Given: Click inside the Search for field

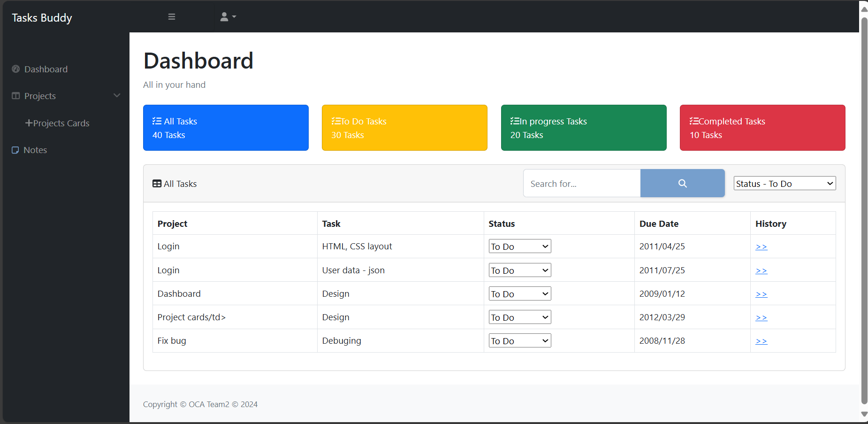Looking at the screenshot, I should [582, 183].
